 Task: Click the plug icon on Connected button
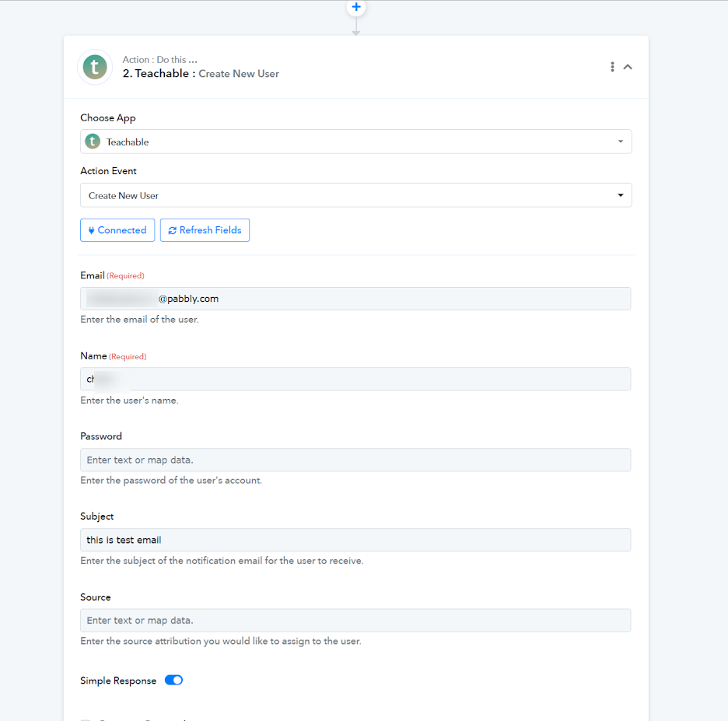pyautogui.click(x=92, y=230)
